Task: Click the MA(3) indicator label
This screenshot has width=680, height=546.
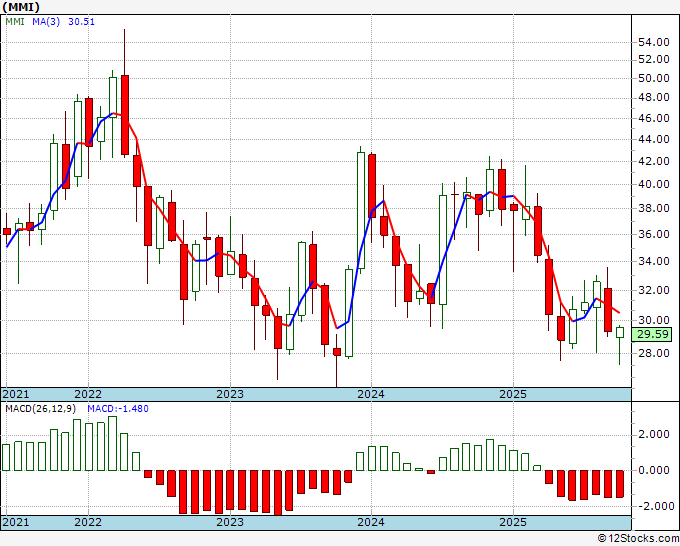Action: coord(46,22)
